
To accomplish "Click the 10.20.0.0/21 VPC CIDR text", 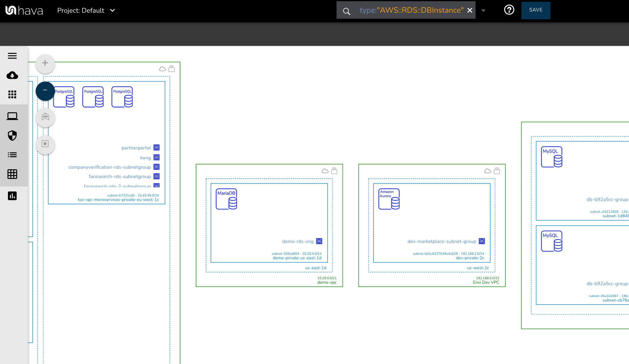I will pyautogui.click(x=327, y=278).
